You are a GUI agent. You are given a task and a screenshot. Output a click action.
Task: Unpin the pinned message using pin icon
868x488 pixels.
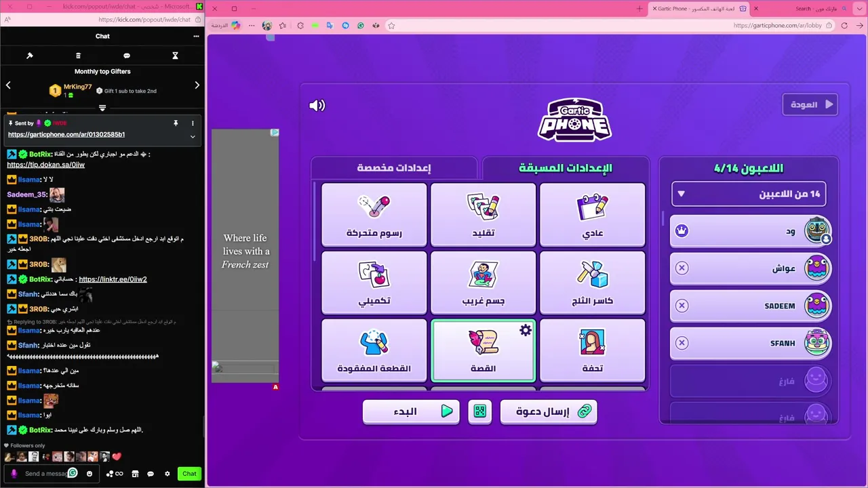click(x=176, y=123)
